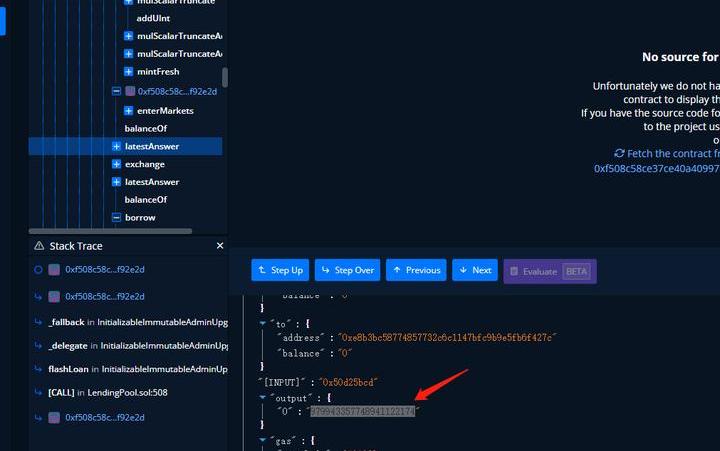Collapse the "output" JSON object
Image resolution: width=720 pixels, height=451 pixels.
click(261, 396)
